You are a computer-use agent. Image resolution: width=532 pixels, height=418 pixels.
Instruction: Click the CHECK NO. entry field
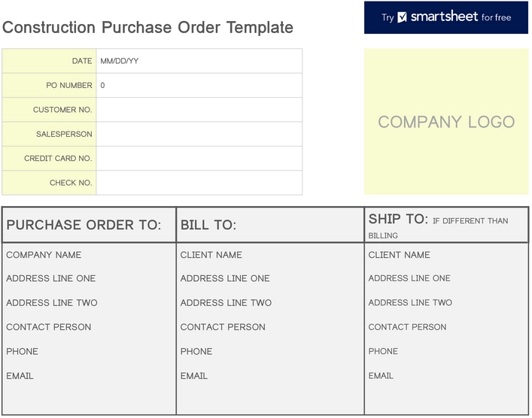[x=199, y=183]
